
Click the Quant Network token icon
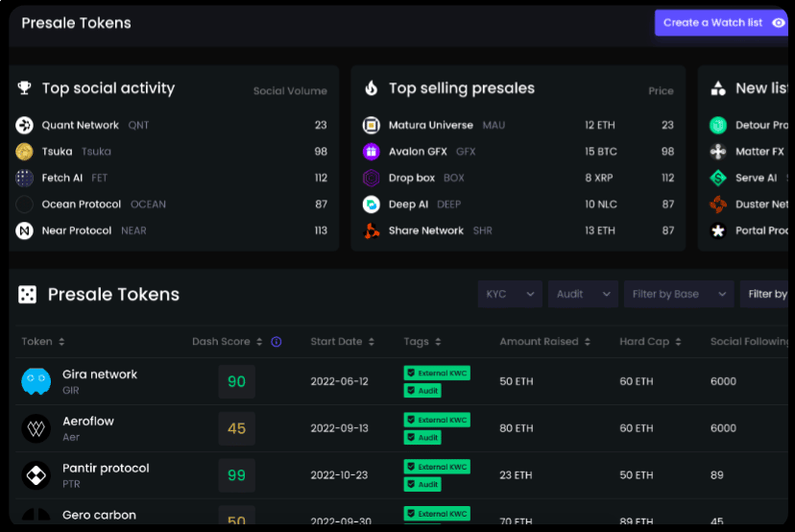[24, 125]
